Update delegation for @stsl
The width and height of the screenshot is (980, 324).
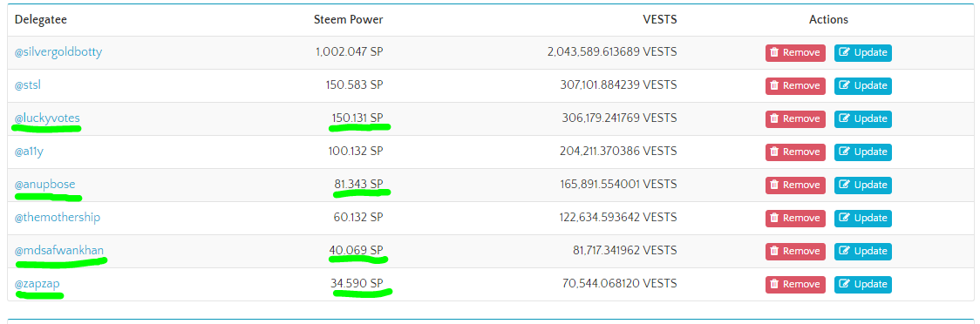point(862,85)
